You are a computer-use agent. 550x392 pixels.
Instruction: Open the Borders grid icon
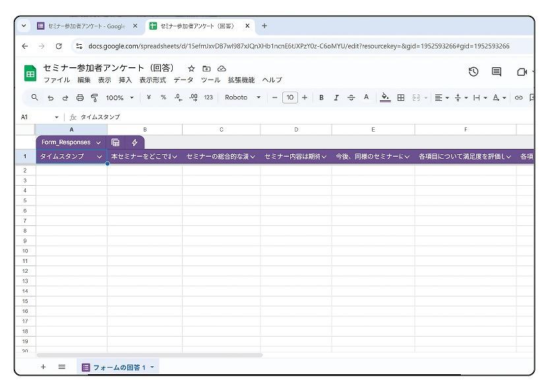coord(400,98)
